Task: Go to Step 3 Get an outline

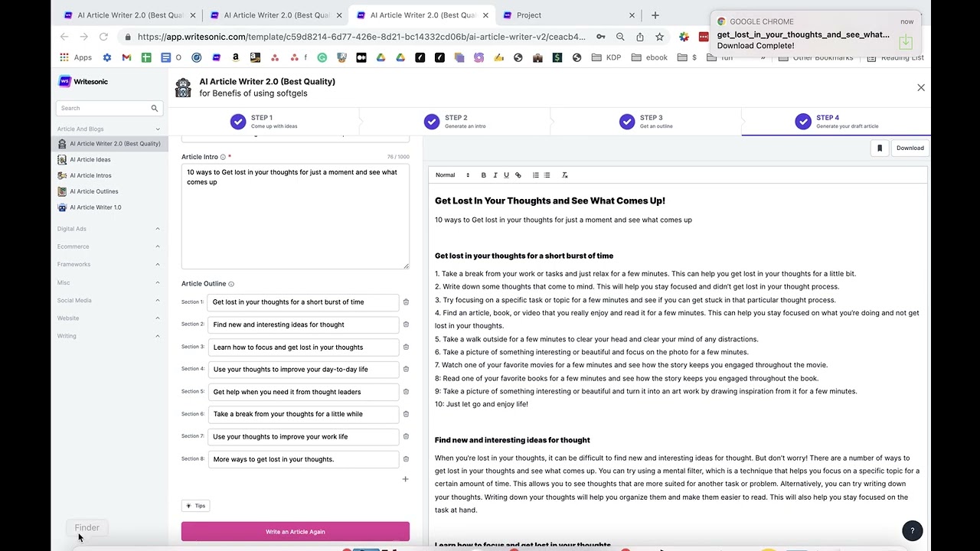Action: (x=646, y=122)
